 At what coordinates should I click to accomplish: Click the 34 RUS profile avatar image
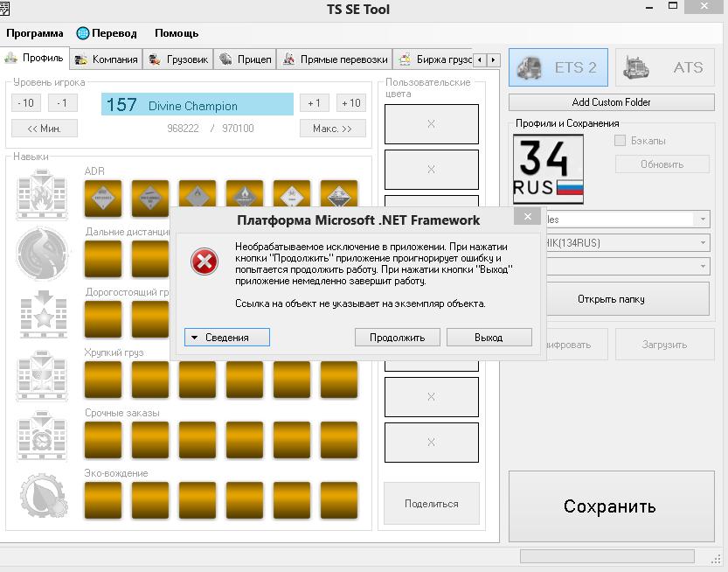548,169
